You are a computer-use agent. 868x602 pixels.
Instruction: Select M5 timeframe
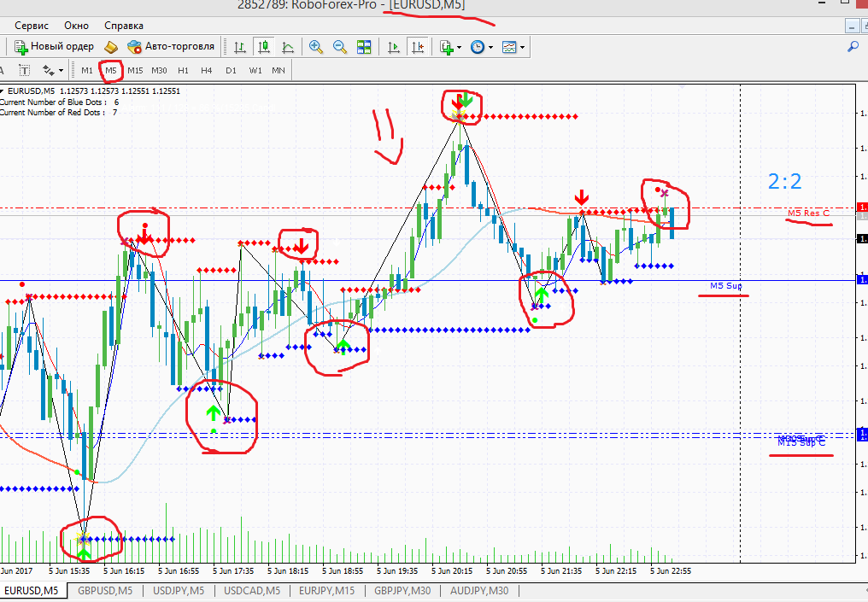111,70
